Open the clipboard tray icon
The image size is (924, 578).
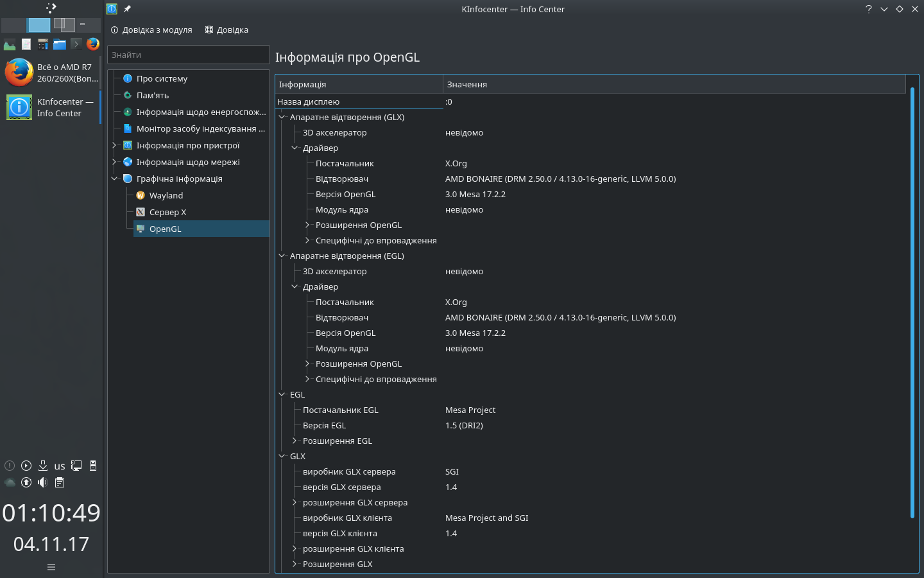(60, 482)
